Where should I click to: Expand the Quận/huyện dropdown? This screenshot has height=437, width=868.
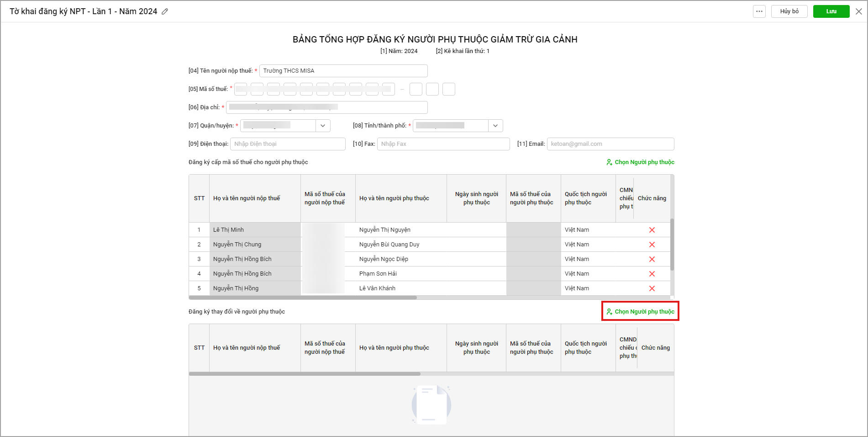[x=323, y=126]
